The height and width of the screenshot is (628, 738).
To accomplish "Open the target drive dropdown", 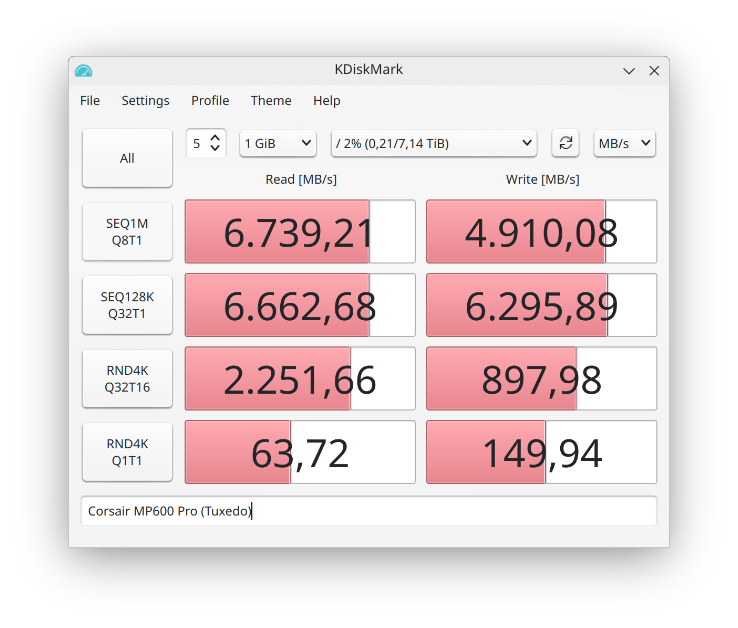I will [434, 143].
